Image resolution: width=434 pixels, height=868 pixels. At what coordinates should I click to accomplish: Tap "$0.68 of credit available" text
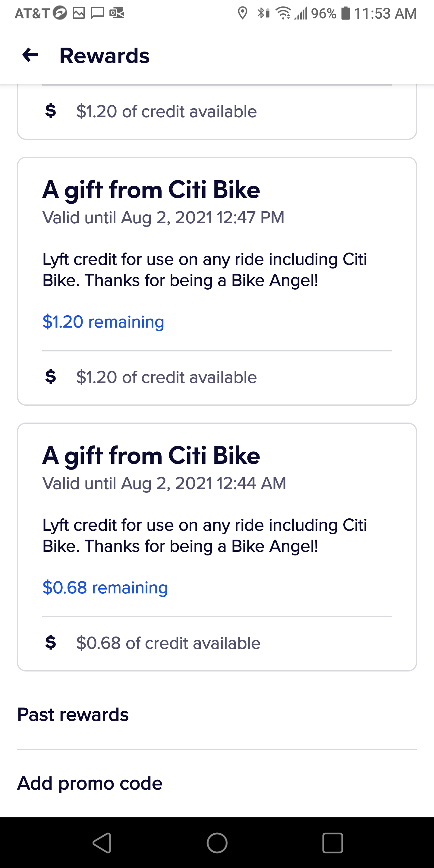(168, 643)
